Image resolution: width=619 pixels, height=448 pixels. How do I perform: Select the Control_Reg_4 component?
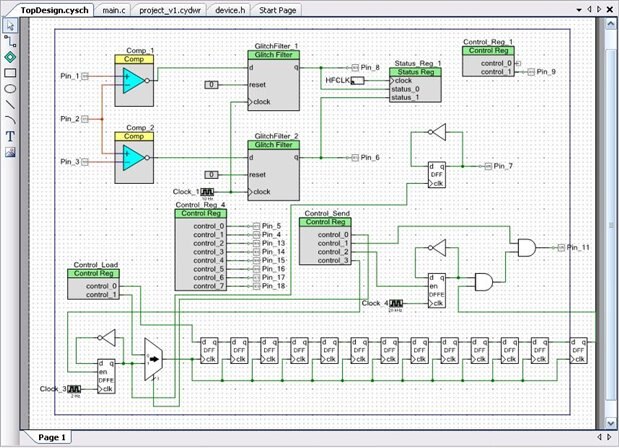[201, 250]
